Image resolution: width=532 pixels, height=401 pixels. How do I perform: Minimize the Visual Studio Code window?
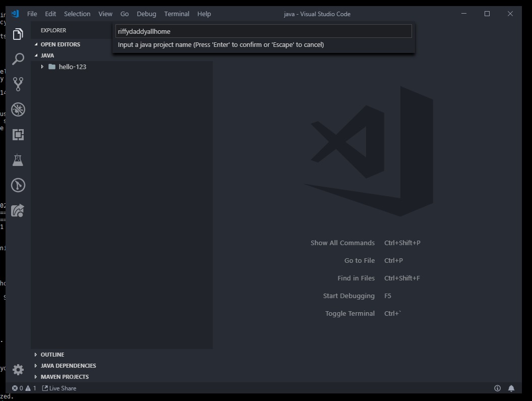coord(464,14)
